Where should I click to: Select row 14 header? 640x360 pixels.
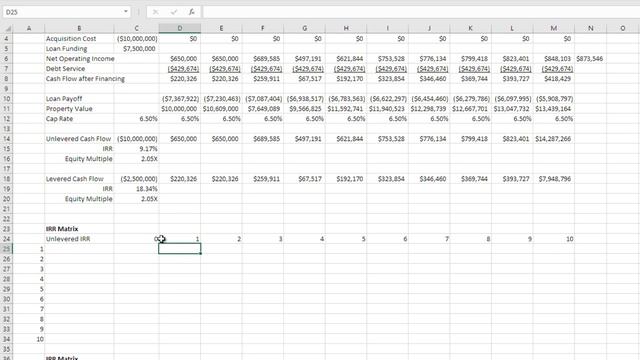pyautogui.click(x=7, y=139)
